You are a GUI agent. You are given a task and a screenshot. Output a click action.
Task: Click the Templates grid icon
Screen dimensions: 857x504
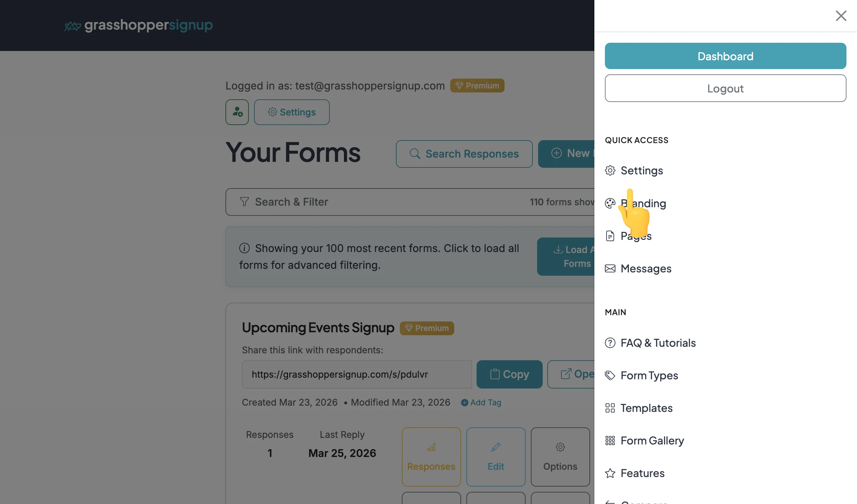click(610, 408)
